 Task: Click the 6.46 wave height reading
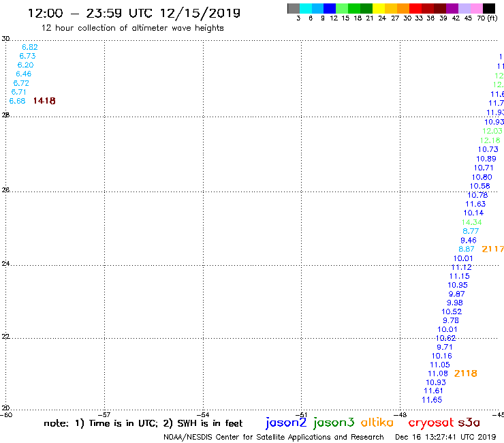[x=23, y=74]
